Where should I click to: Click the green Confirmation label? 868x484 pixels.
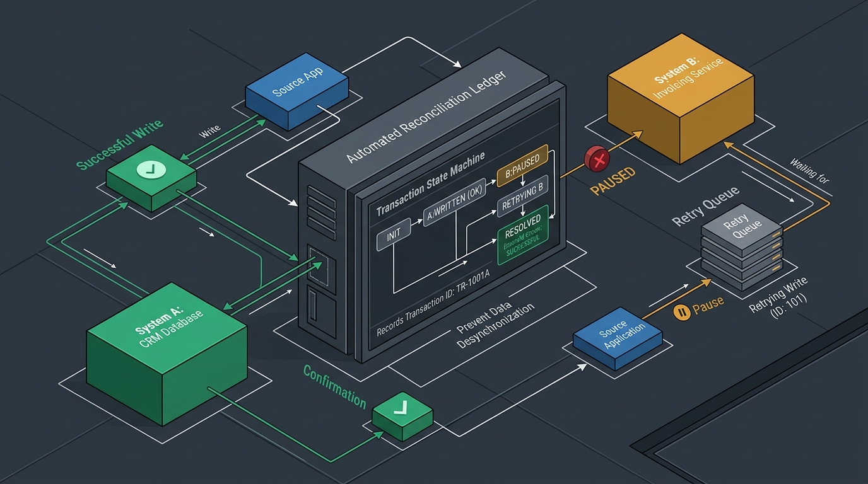tap(334, 386)
